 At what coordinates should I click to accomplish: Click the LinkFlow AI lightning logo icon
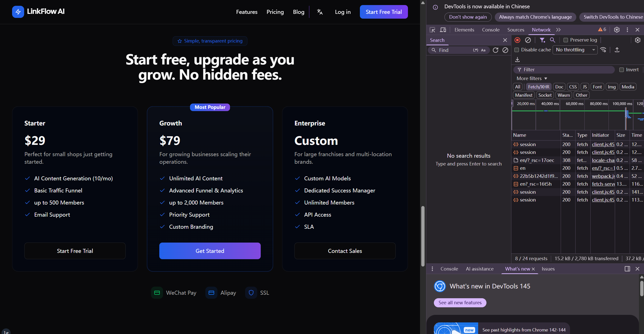click(18, 12)
